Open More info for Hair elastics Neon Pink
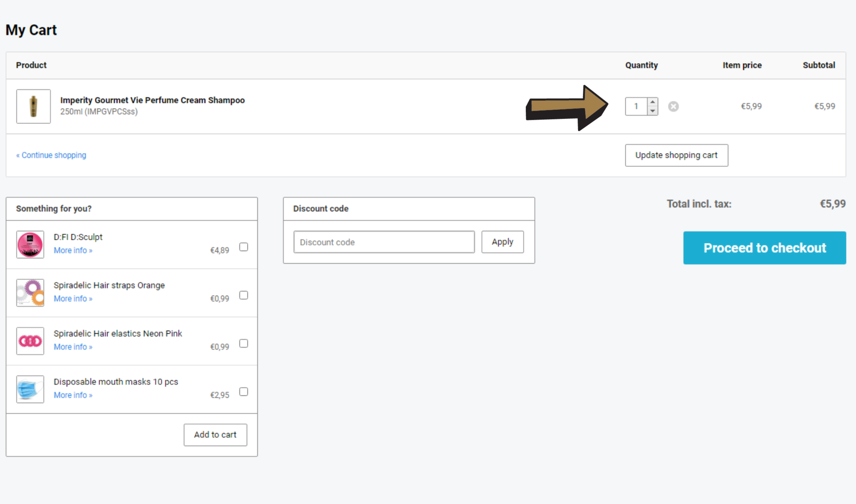The height and width of the screenshot is (504, 856). coord(73,347)
